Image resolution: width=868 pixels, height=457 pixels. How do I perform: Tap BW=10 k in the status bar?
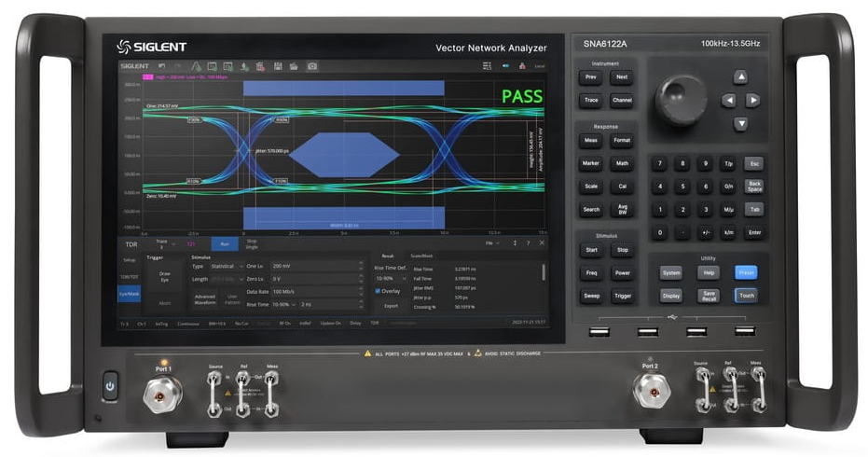point(217,323)
